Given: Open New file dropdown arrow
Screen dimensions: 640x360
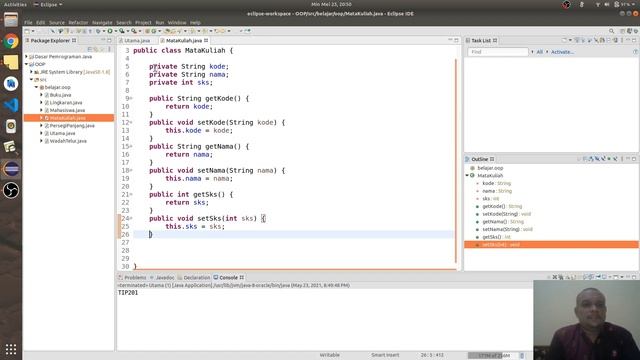Looking at the screenshot, I should tap(33, 31).
